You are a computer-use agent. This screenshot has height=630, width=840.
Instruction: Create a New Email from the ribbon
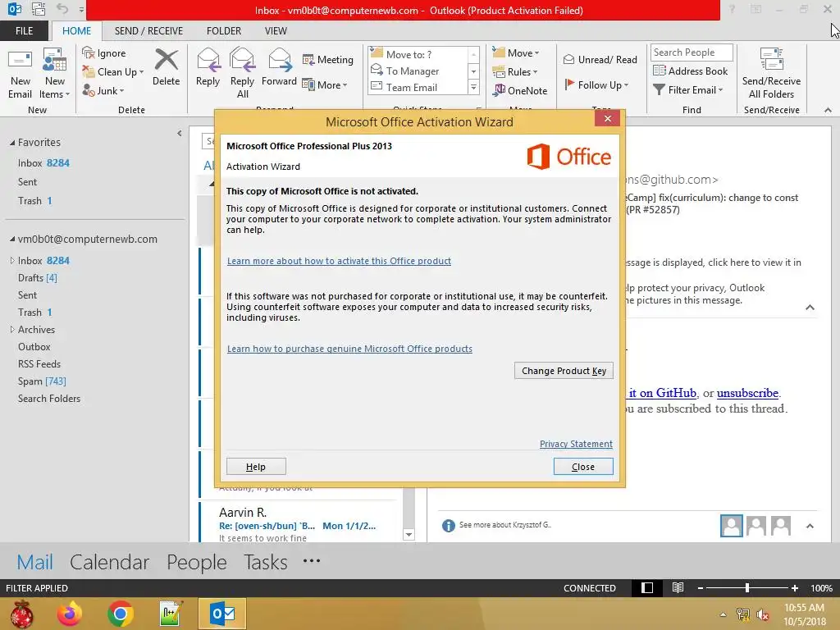20,74
